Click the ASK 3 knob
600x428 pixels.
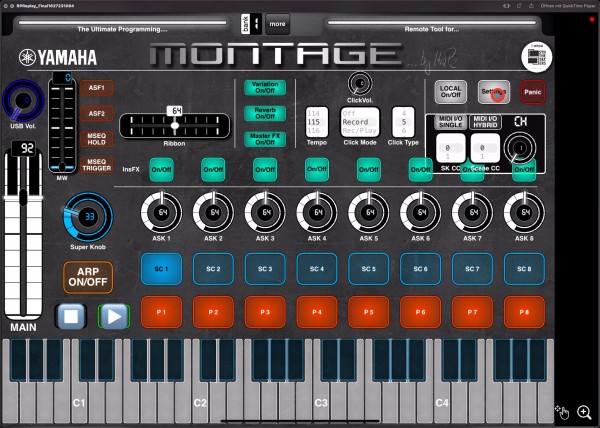click(265, 213)
